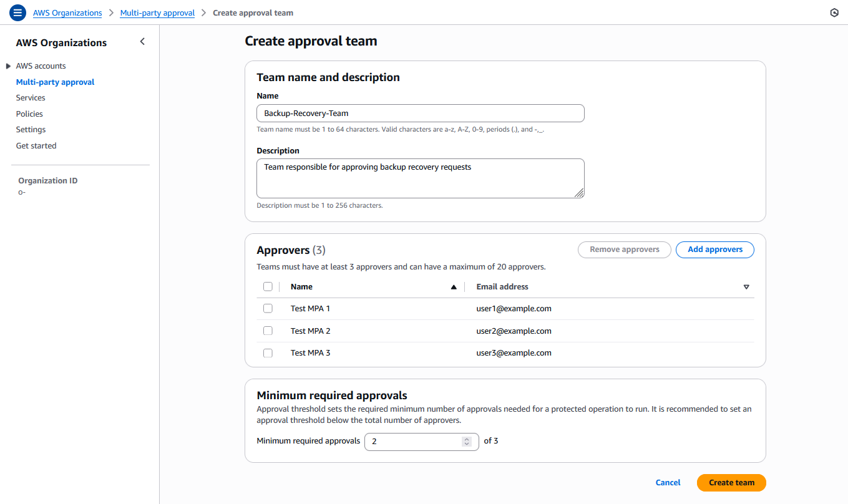Viewport: 848px width, 504px height.
Task: Go to Get started page
Action: (36, 145)
